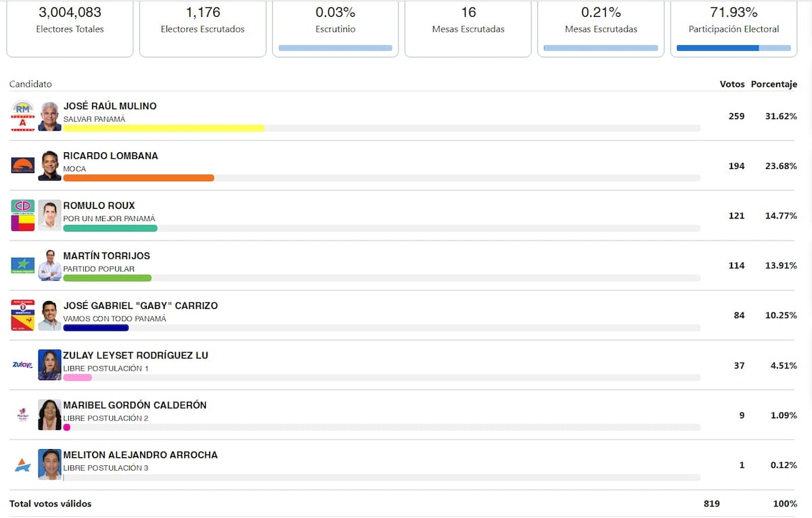Click Por Un Mejor Panamá party logo
This screenshot has height=518, width=812.
(23, 215)
